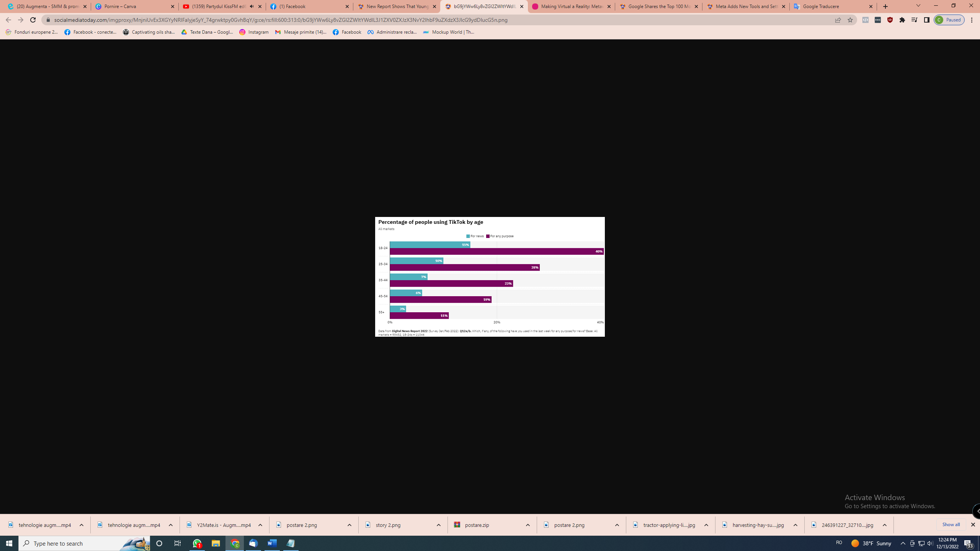
Task: Expand options for postare.zip download
Action: coord(528,525)
